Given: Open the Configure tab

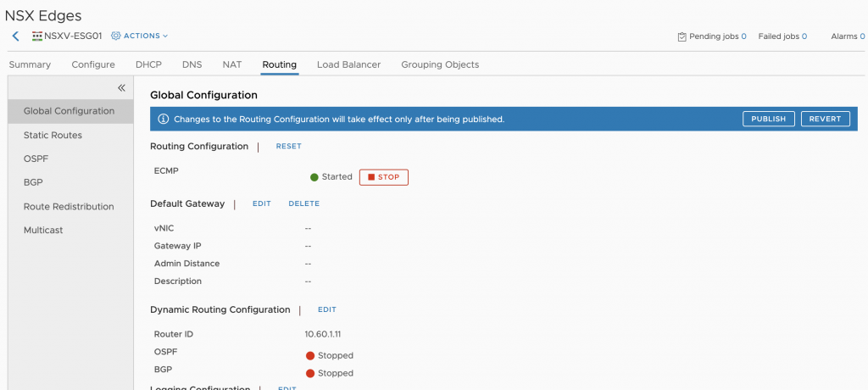Looking at the screenshot, I should coord(93,64).
